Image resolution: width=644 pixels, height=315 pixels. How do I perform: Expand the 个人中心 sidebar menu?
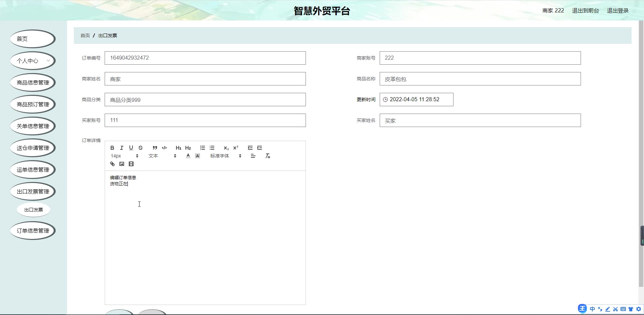coord(33,61)
